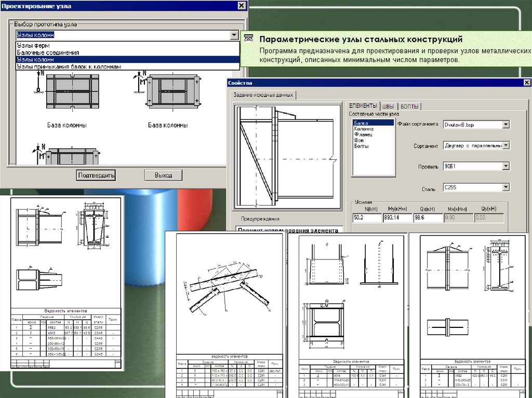The width and height of the screenshot is (532, 398).
Task: Close the Проектирование узла dialog
Action: click(241, 6)
